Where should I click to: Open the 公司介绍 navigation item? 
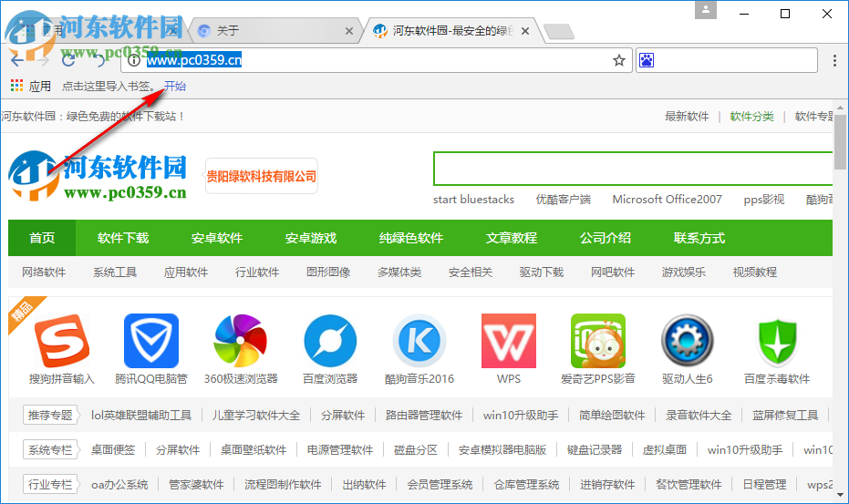(606, 238)
